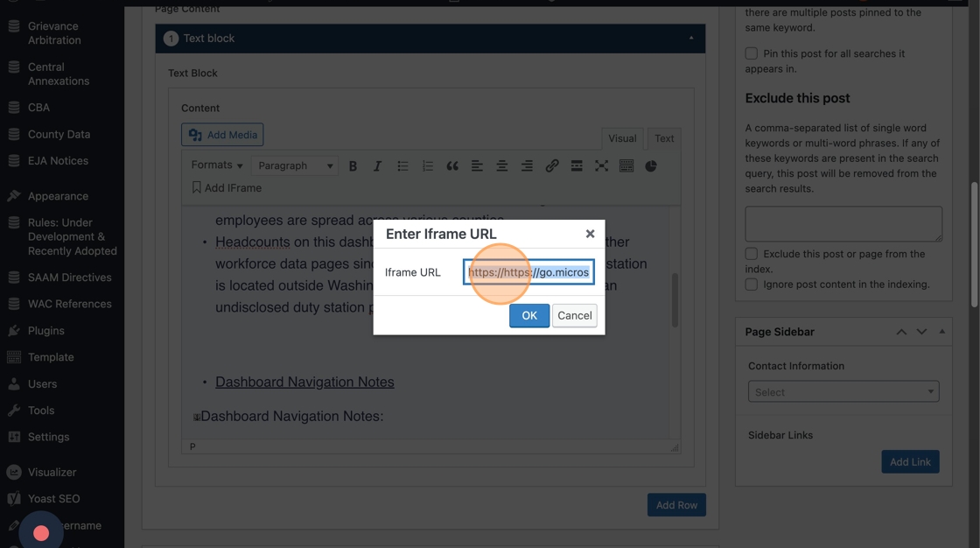Switch to Text editor tab
Screen dimensions: 980x548
664,138
